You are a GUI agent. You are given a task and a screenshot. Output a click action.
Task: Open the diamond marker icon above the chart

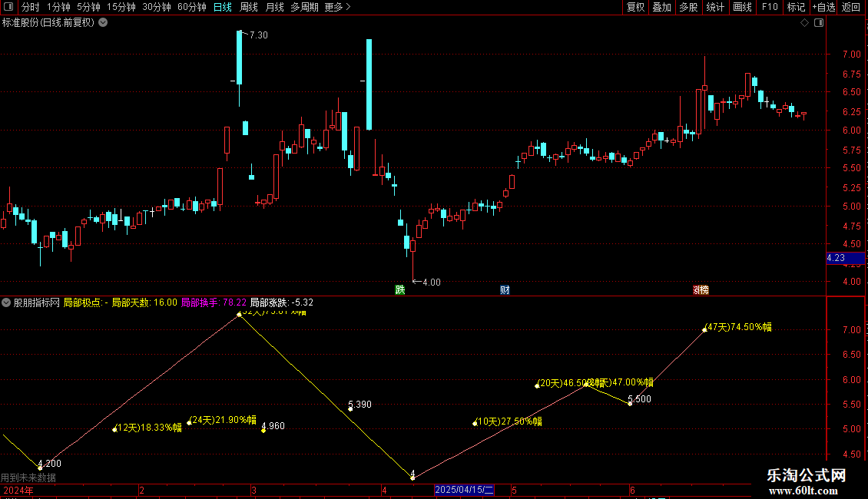pos(805,23)
